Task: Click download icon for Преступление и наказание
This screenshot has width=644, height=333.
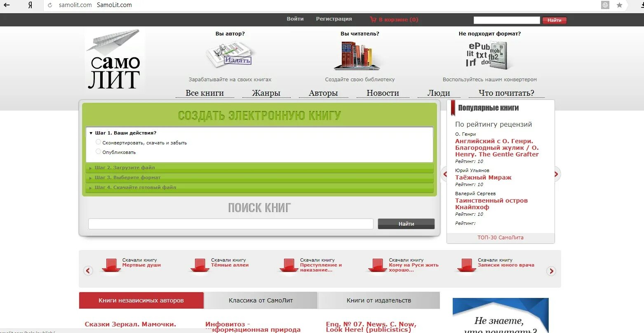Action: [x=289, y=265]
